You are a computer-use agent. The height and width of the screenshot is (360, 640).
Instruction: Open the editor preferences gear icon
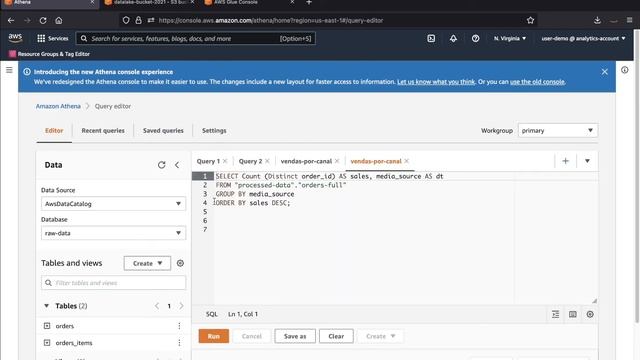(x=590, y=314)
